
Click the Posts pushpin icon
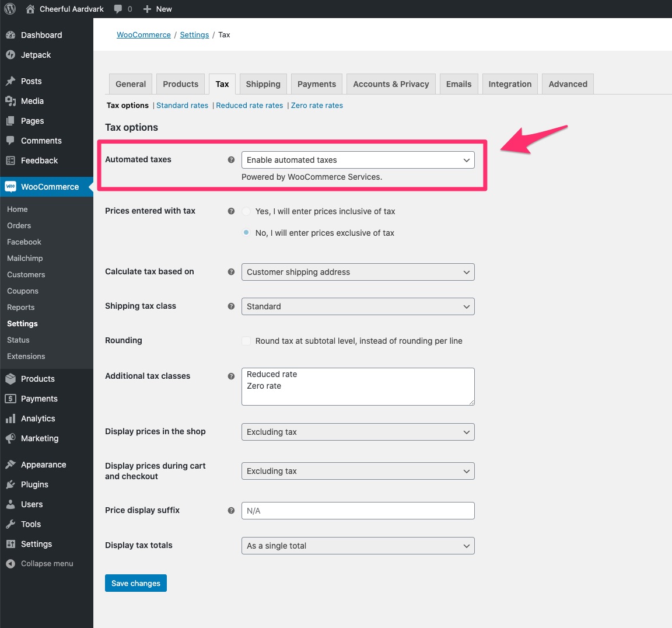[10, 81]
